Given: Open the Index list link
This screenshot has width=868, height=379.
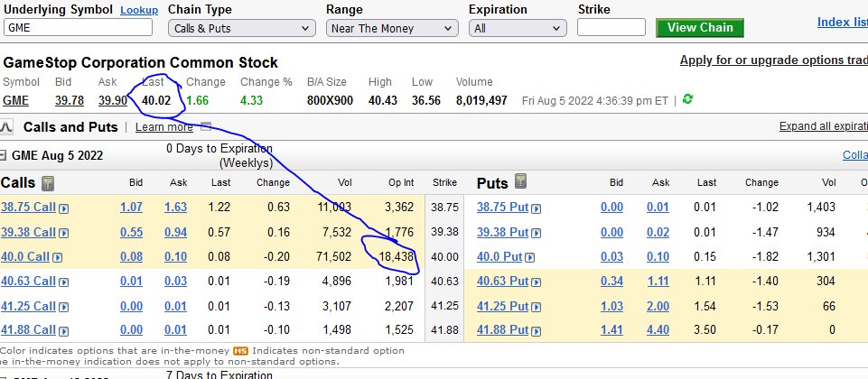Looking at the screenshot, I should [843, 23].
